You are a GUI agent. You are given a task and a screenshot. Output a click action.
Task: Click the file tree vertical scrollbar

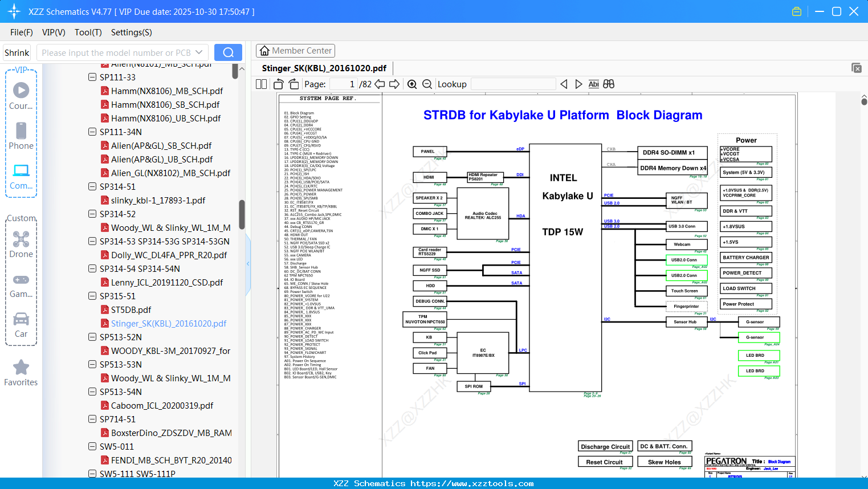click(242, 214)
